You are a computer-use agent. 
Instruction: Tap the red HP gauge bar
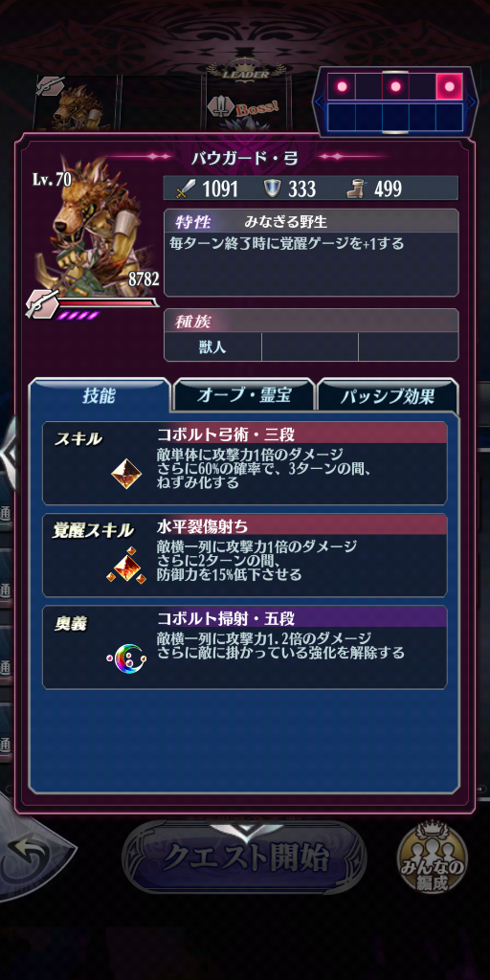click(107, 303)
